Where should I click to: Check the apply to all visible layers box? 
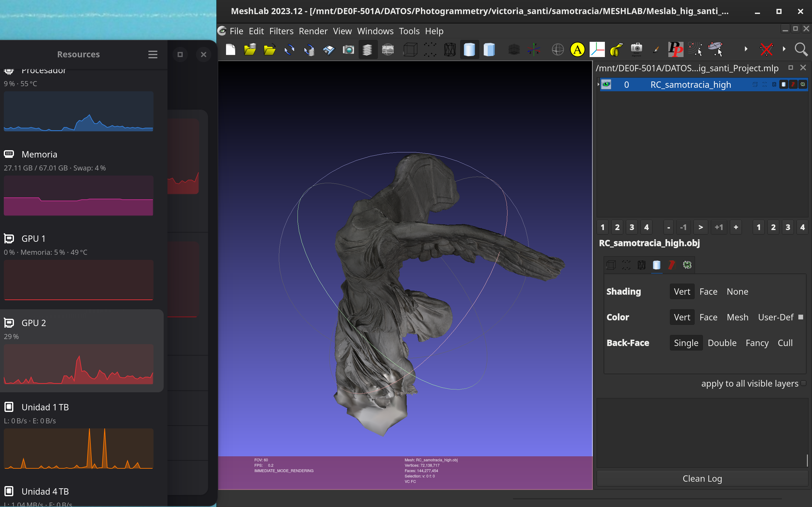coord(803,383)
